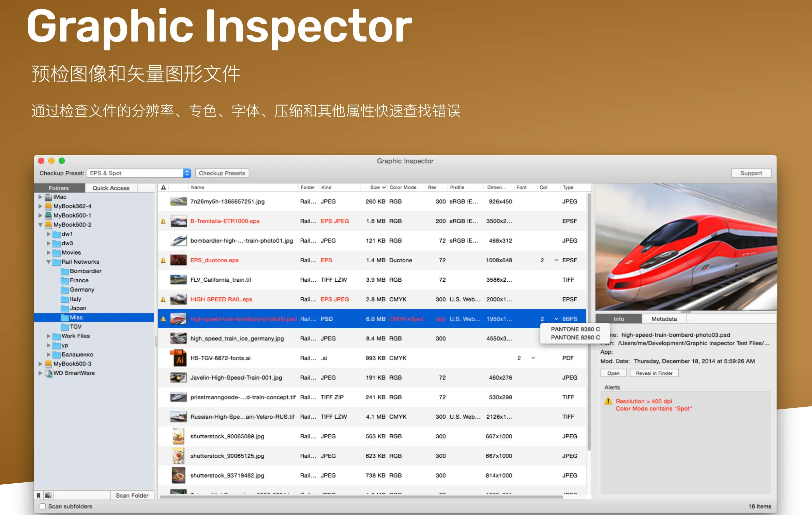Screen dimensions: 812x515
Task: Click the WD SmartWare drive icon
Action: pos(48,373)
